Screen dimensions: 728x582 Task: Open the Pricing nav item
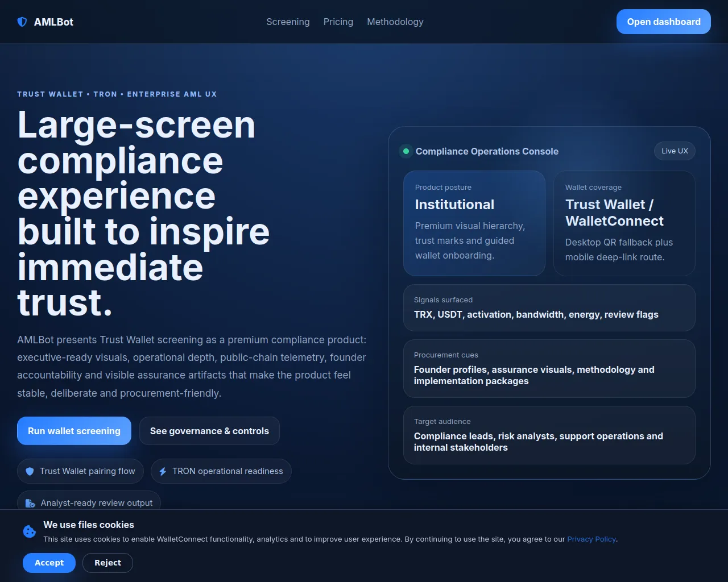coord(338,22)
